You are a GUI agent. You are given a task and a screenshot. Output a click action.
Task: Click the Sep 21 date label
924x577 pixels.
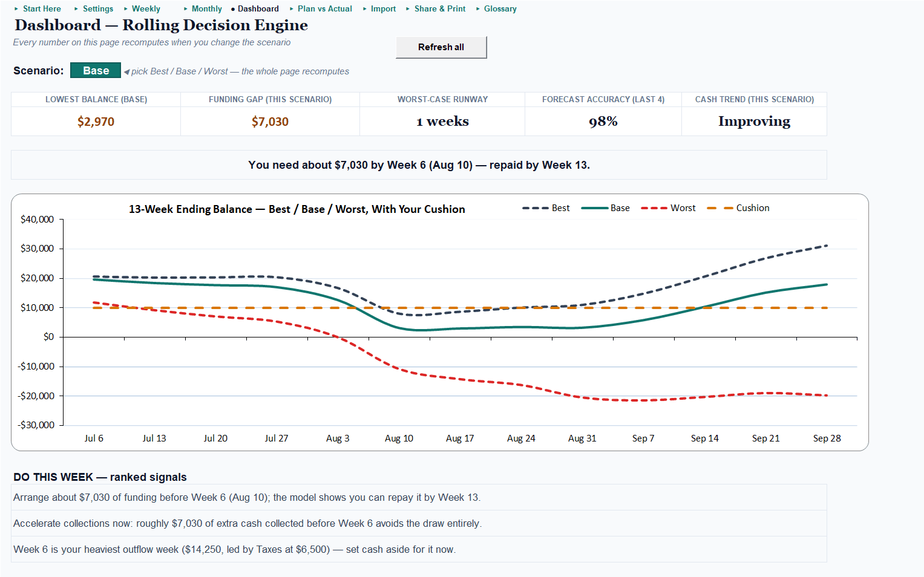click(x=766, y=438)
